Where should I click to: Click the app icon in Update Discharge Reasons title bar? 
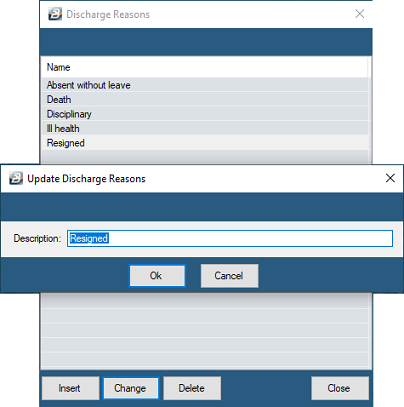(x=16, y=178)
